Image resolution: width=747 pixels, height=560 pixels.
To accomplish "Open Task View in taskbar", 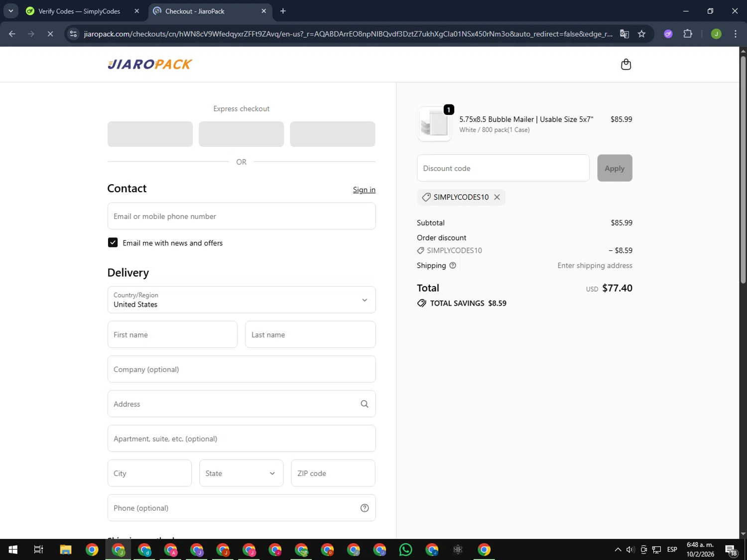I will tap(38, 550).
